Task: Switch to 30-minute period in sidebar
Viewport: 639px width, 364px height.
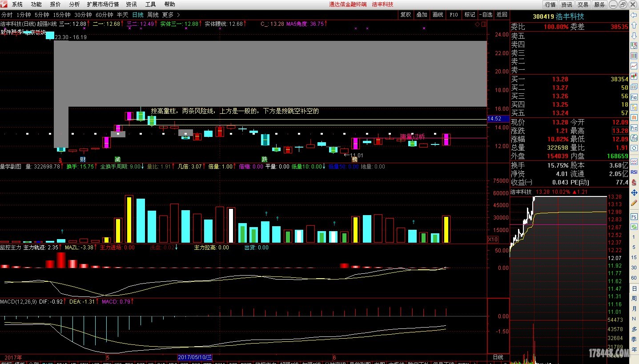Action: [x=634, y=268]
